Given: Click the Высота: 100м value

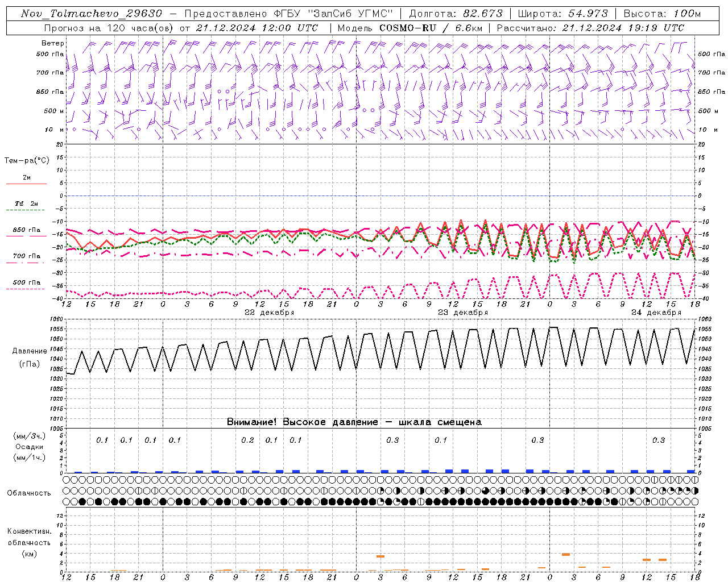Looking at the screenshot, I should 662,14.
